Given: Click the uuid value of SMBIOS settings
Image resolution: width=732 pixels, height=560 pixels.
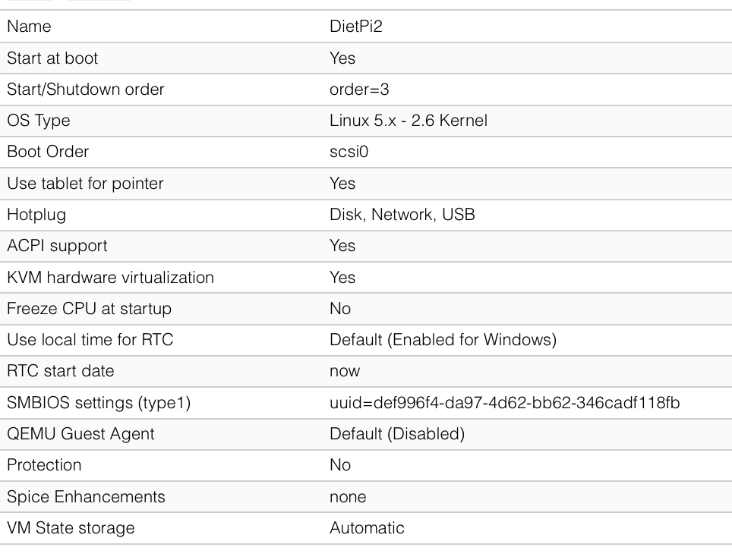Looking at the screenshot, I should coord(505,402).
